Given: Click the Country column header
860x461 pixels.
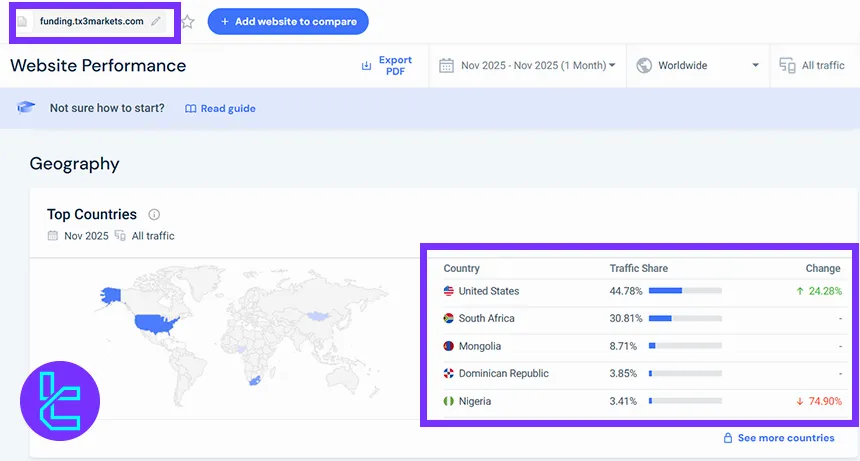Looking at the screenshot, I should [x=461, y=269].
